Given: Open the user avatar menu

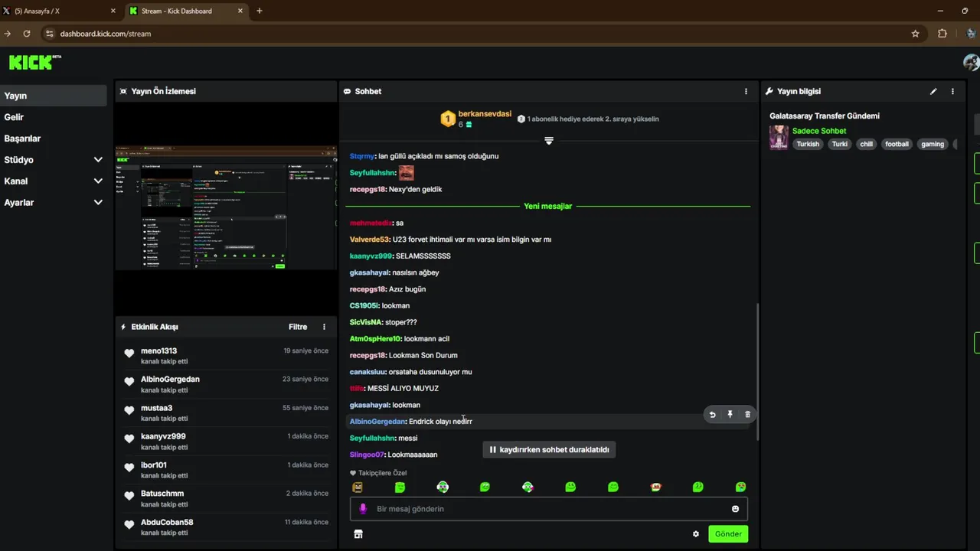Looking at the screenshot, I should point(971,62).
